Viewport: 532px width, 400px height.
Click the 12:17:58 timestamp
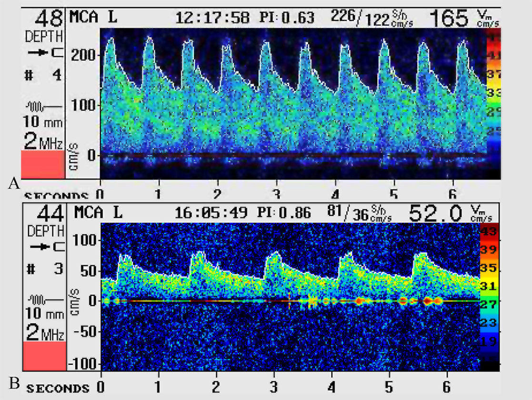tap(212, 19)
